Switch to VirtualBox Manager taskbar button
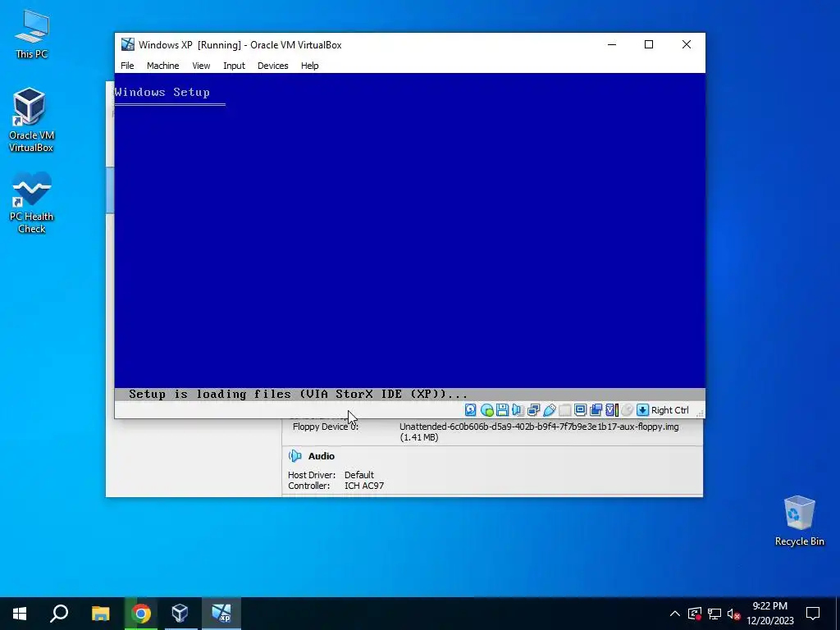 [180, 614]
